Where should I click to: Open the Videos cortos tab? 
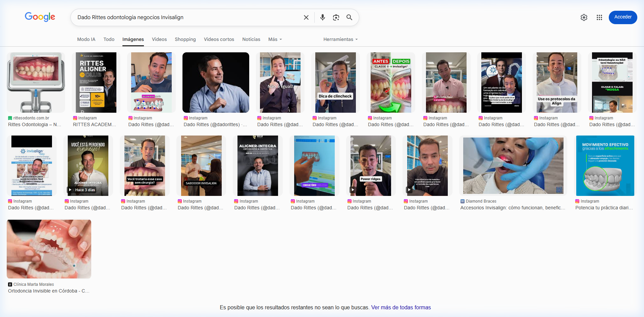coord(219,39)
